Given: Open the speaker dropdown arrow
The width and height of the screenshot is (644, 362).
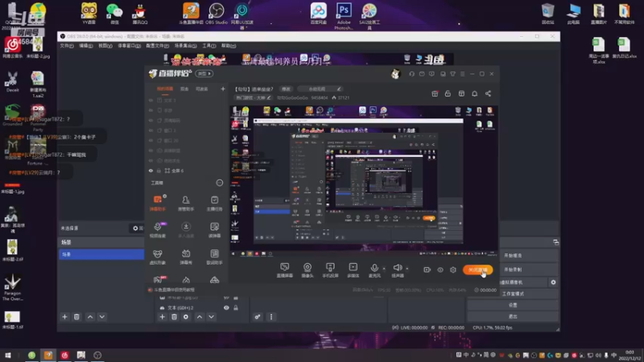Looking at the screenshot, I should 407,269.
